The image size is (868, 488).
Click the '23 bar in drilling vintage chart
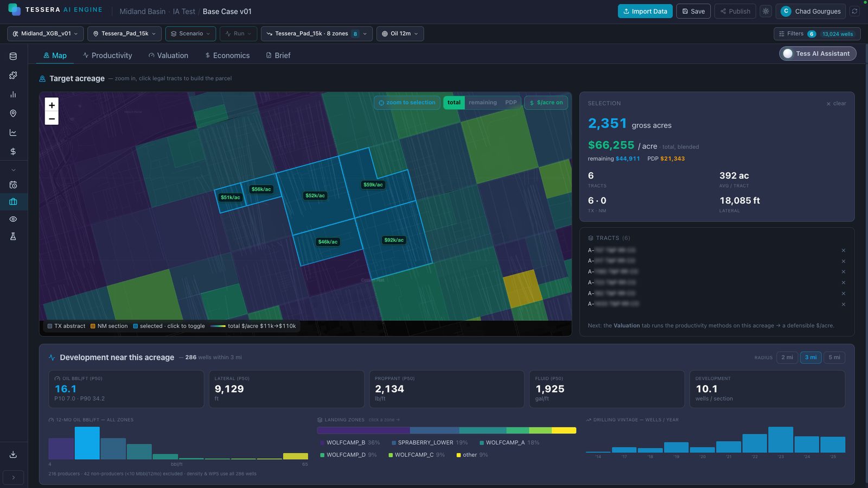(781, 440)
